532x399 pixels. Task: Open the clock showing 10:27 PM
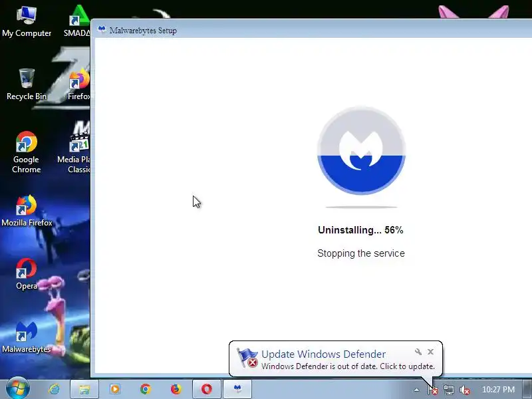click(x=498, y=390)
